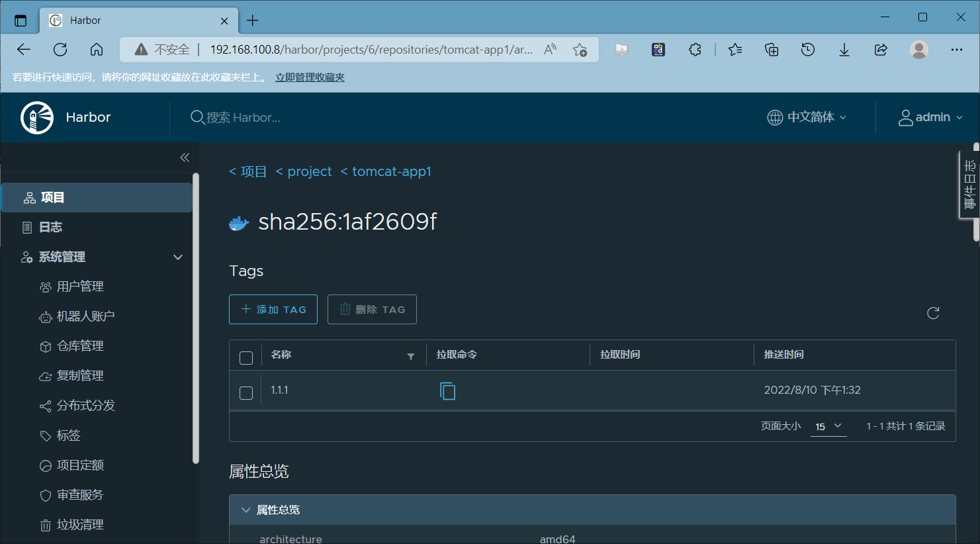Open browser collections
Screen dimensions: 980x544
(772, 50)
